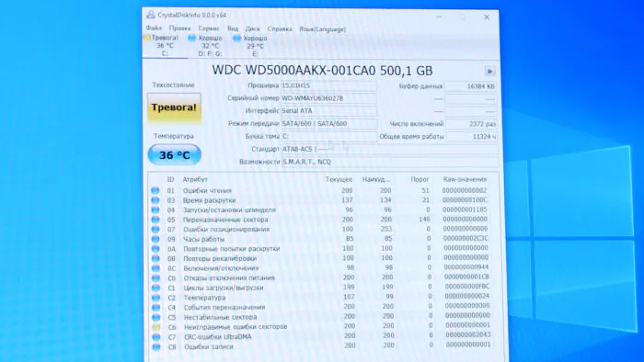Click the Возможности field S.M.A.R.T., NCQ

coord(390,162)
